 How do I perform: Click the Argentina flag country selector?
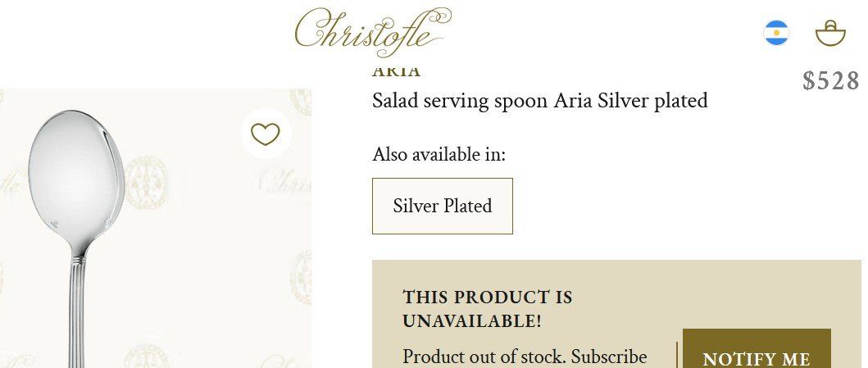[x=776, y=33]
